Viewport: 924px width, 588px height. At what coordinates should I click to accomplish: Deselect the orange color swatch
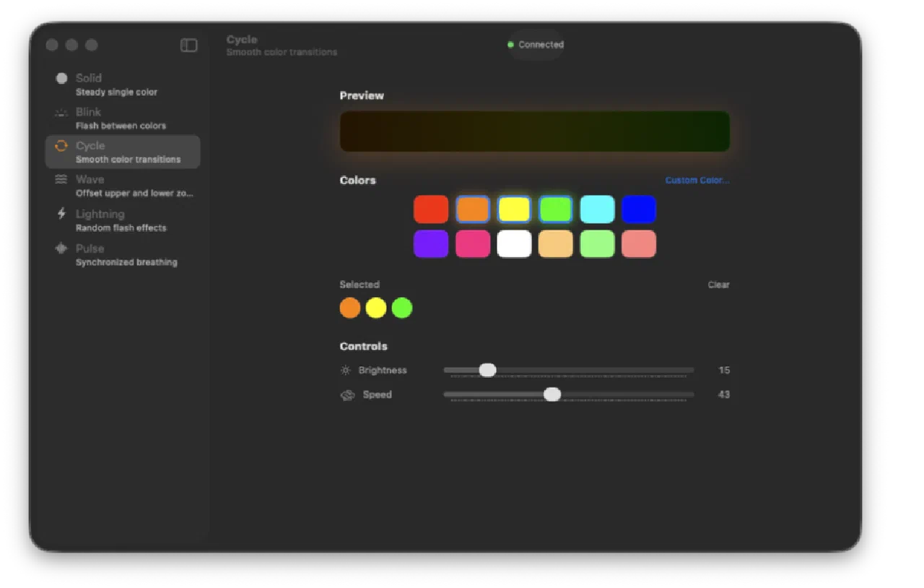click(x=473, y=209)
